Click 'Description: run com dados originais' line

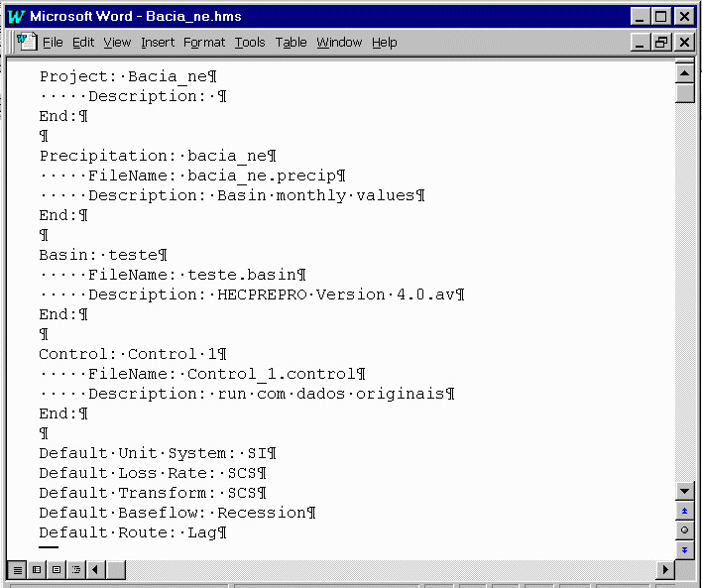pyautogui.click(x=271, y=394)
